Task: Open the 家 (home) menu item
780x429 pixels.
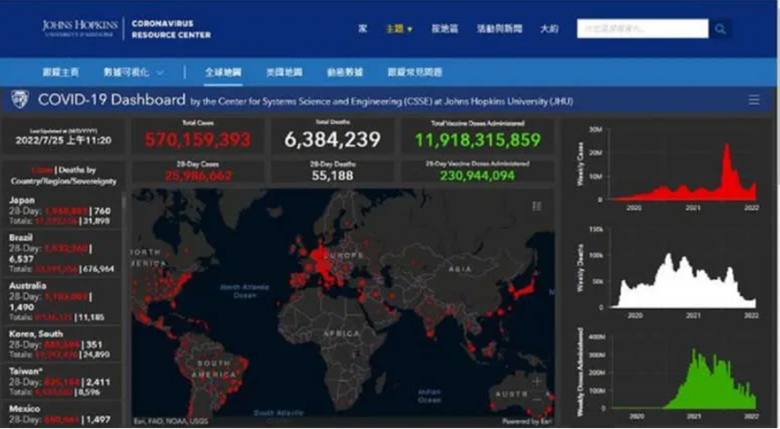Action: [x=363, y=29]
